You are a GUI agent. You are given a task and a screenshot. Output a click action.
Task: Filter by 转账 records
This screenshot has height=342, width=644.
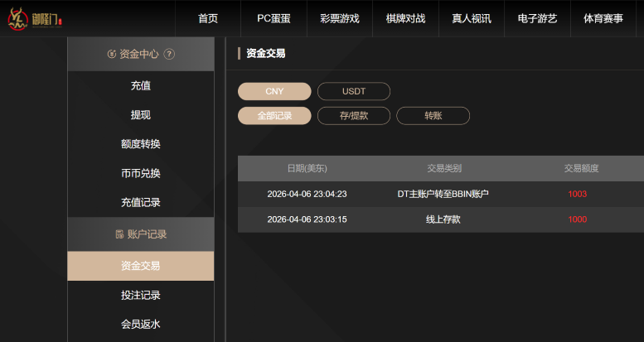[433, 116]
